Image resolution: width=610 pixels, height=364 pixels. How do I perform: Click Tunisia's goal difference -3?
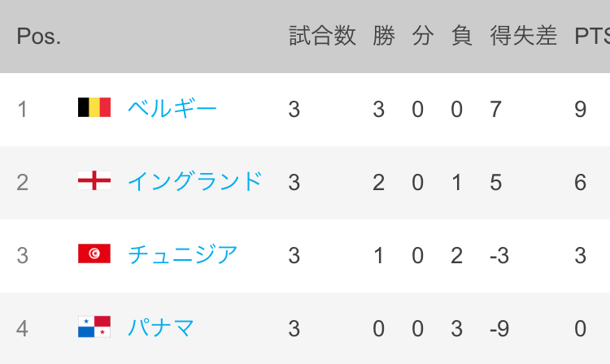(499, 255)
